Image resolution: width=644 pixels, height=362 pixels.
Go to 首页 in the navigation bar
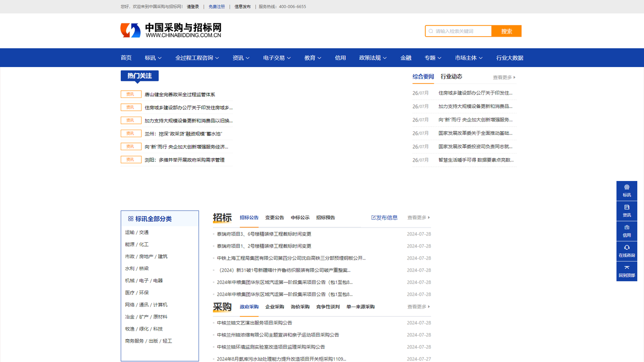126,58
